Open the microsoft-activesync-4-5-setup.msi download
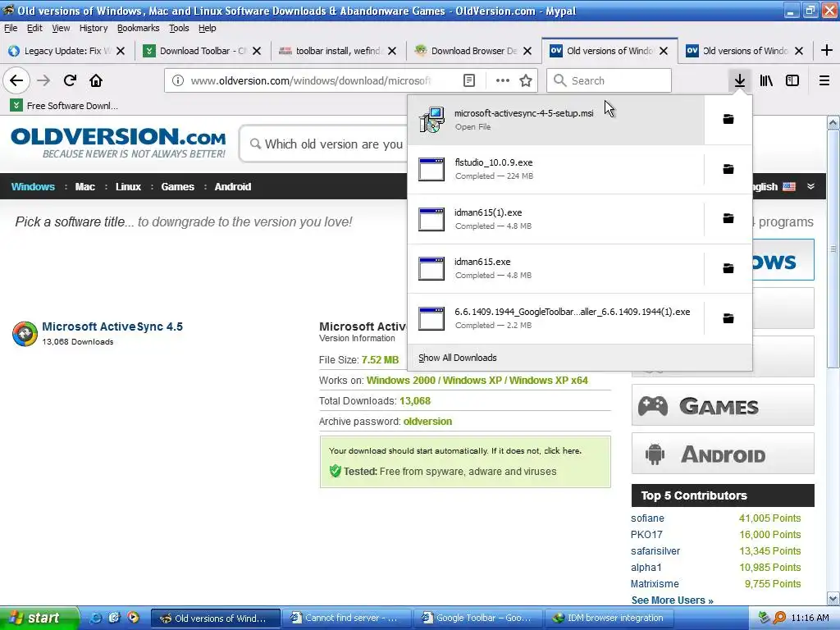Viewport: 840px width, 630px height. 555,120
